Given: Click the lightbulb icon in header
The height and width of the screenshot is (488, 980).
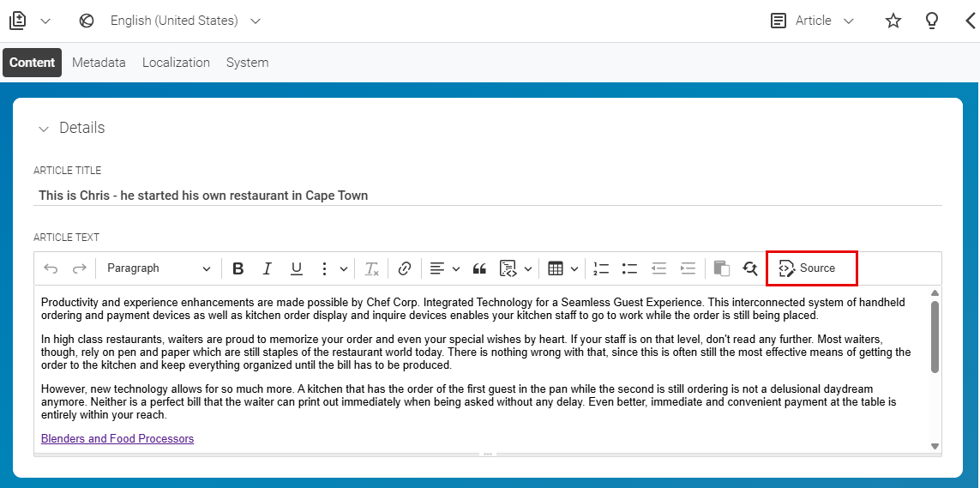Looking at the screenshot, I should [932, 21].
